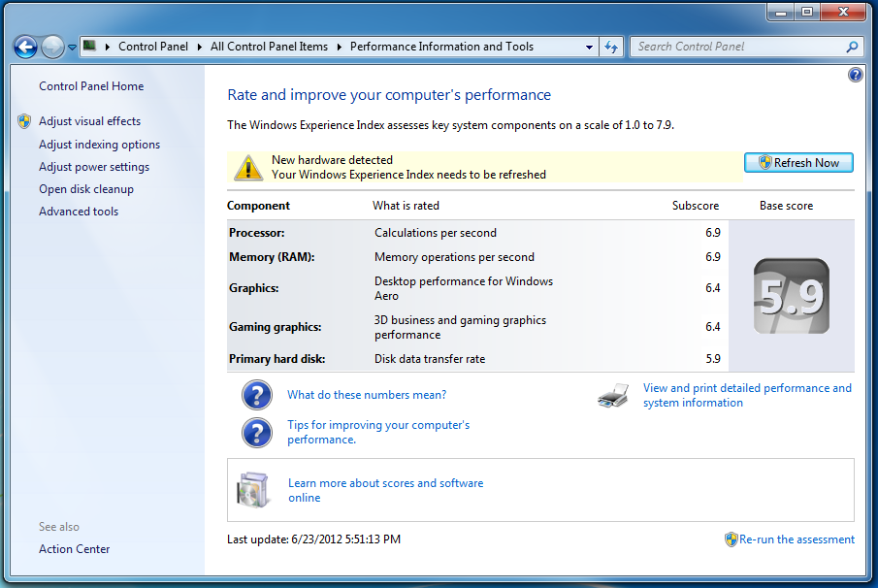Maximize the window
Screen dimensions: 878x588
click(x=807, y=12)
